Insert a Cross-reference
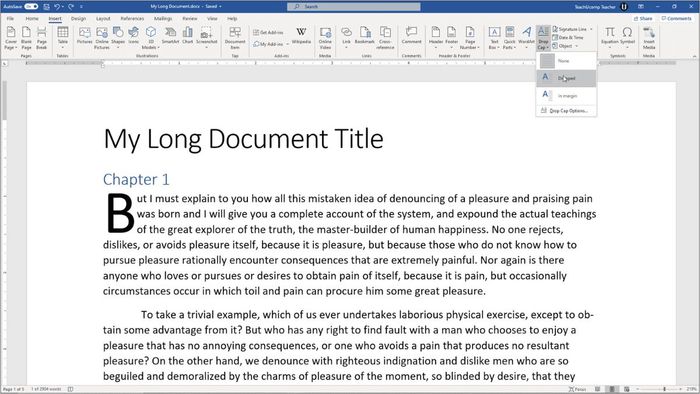Viewport: 700px width, 394px height. coord(385,37)
